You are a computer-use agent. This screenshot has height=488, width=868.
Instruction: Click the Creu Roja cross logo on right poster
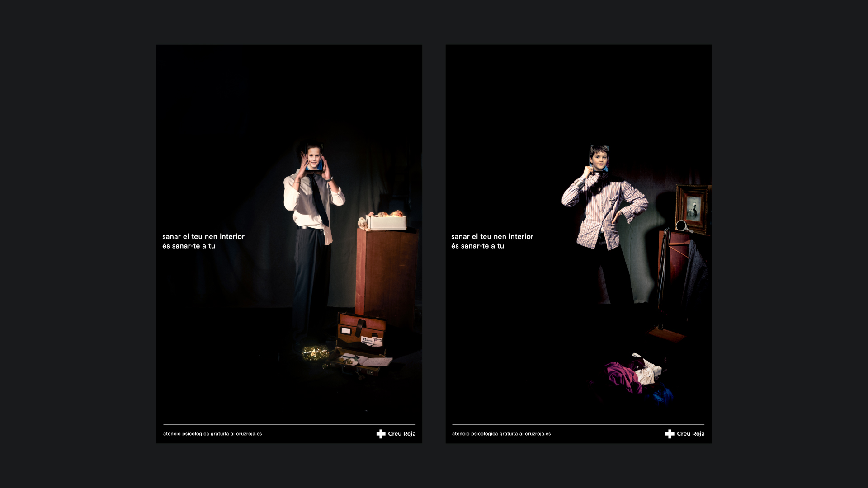coord(670,434)
